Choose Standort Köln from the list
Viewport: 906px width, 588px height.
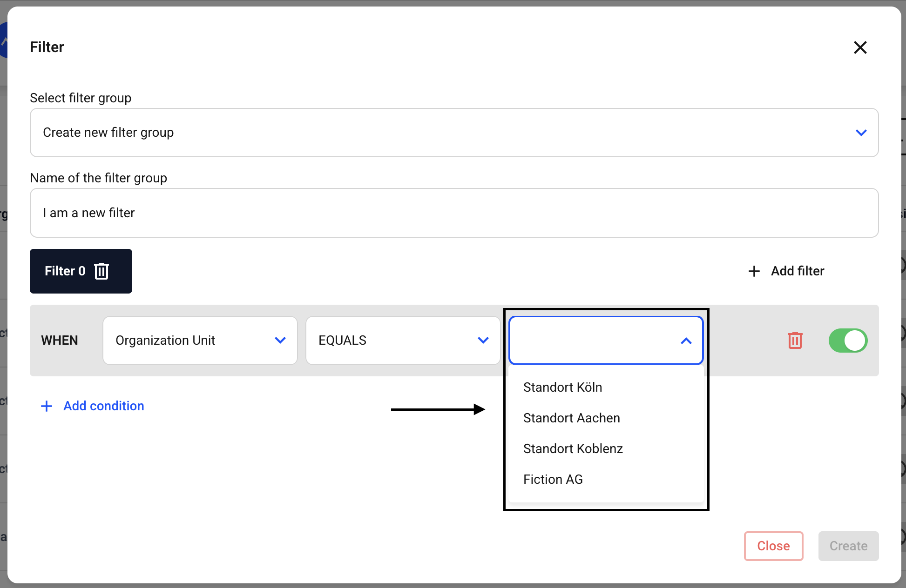[x=562, y=387]
